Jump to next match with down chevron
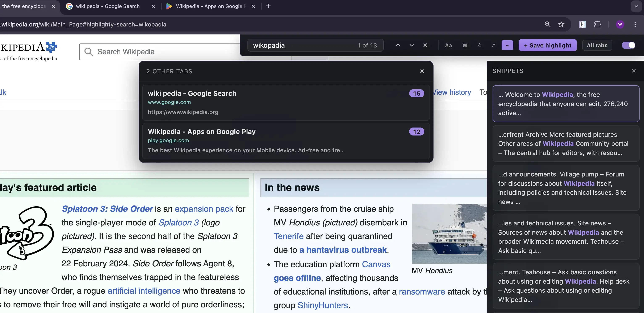644x313 pixels. coord(411,45)
